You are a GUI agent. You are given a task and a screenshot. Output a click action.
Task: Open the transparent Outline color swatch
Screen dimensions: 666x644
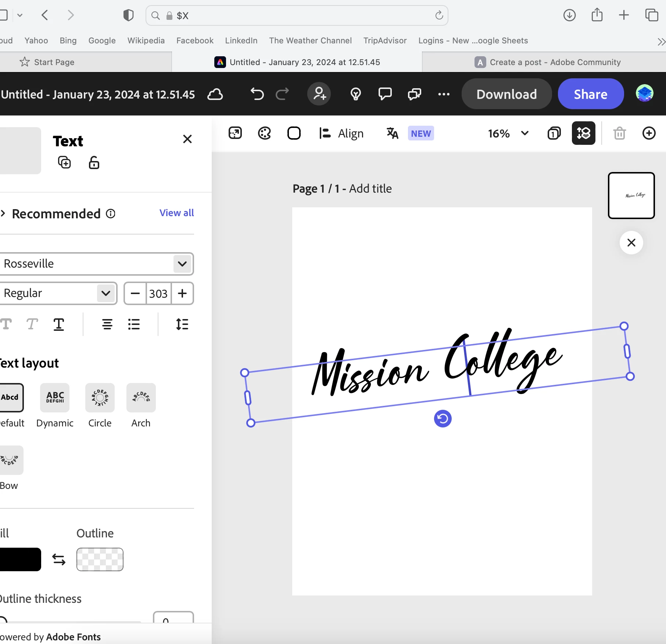pos(100,559)
